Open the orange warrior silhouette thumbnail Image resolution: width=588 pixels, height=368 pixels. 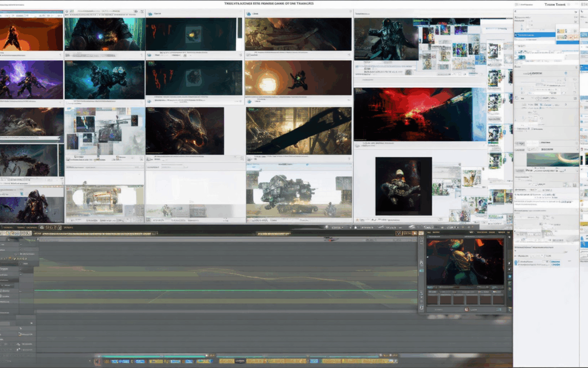click(32, 34)
